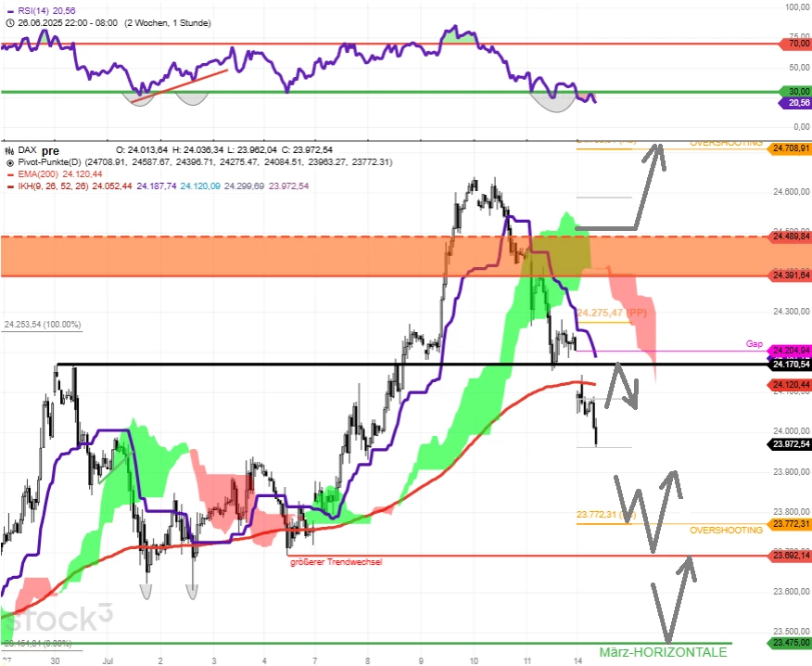
Task: Click the candlestick chart icon beside DAX
Action: 9,150
